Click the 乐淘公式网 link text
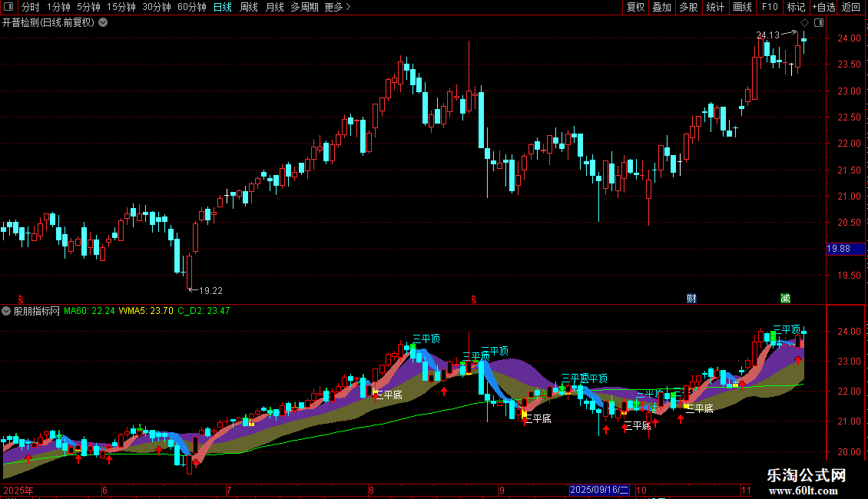Image resolution: width=868 pixels, height=499 pixels. (x=807, y=475)
